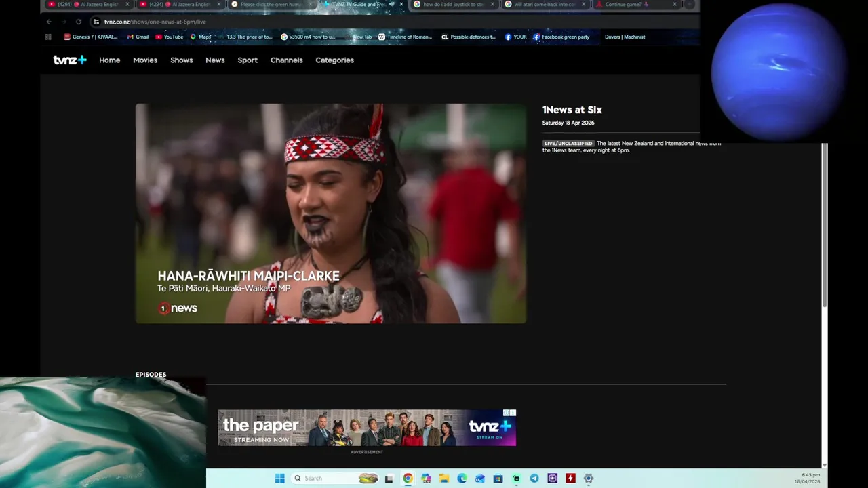
Task: Open the Gmail bookmark
Action: [138, 37]
